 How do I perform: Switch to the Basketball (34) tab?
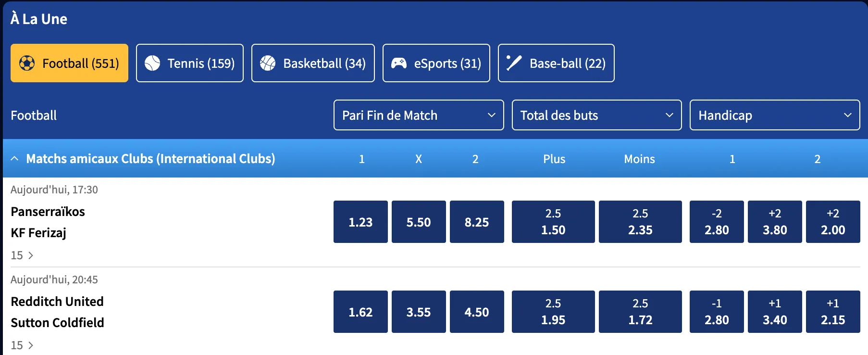pyautogui.click(x=313, y=63)
